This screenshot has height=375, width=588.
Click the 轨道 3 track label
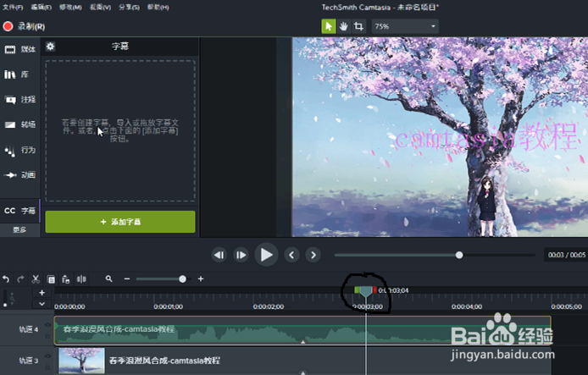(x=29, y=361)
